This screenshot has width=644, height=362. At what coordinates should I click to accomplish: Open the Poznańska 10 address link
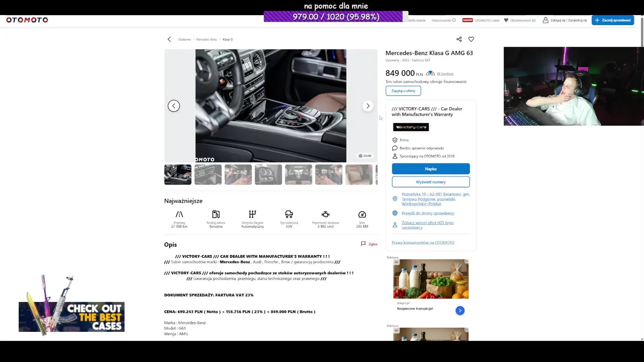coord(435,199)
